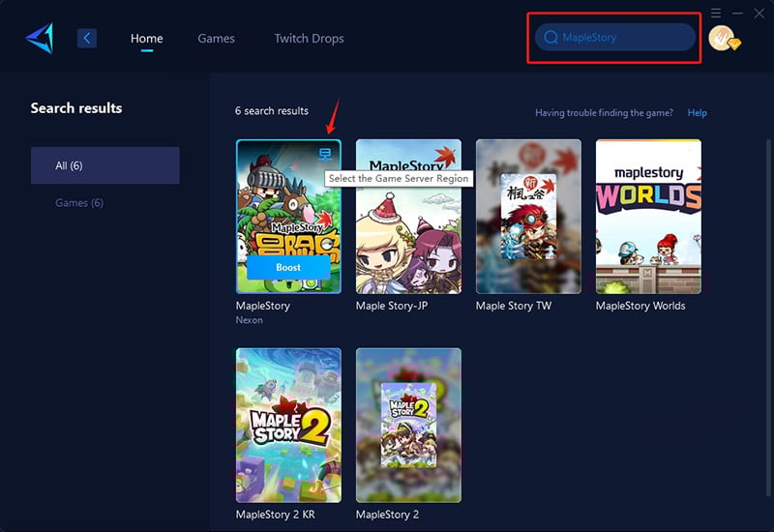
Task: Go back using the left arrow button
Action: (x=87, y=38)
